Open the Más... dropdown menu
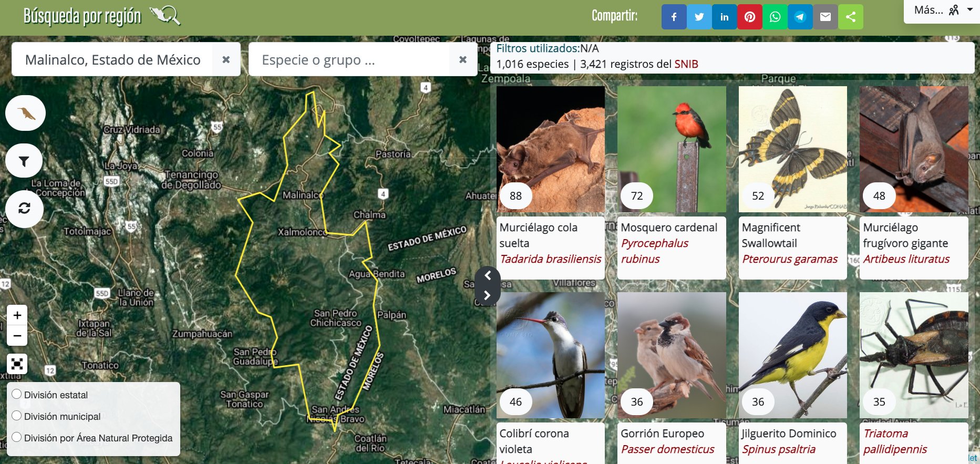The image size is (980, 464). coord(943,11)
